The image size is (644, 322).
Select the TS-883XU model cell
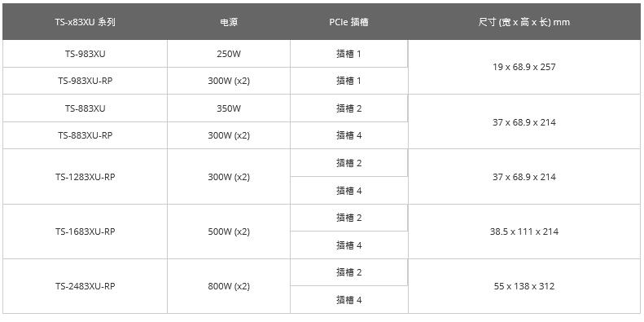coord(85,108)
